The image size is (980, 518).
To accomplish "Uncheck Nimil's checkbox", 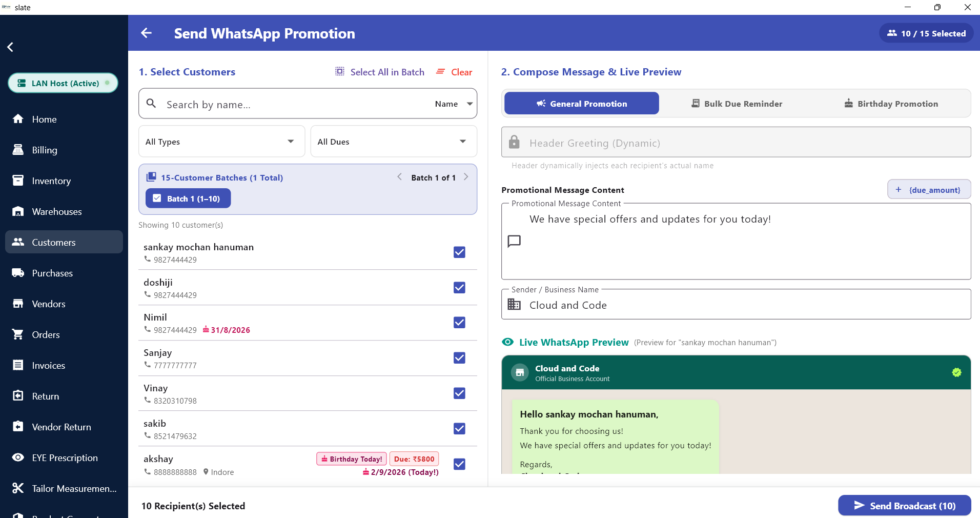I will click(459, 323).
